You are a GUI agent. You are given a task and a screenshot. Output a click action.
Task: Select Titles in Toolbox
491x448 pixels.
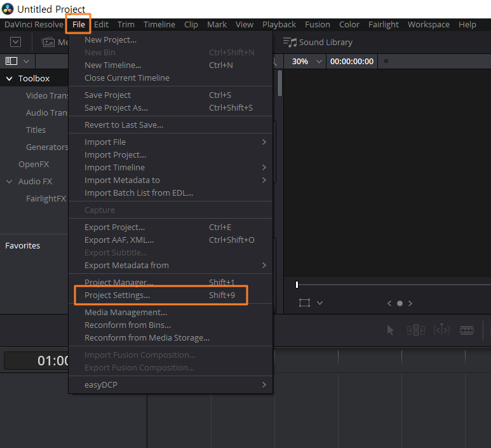coord(36,130)
